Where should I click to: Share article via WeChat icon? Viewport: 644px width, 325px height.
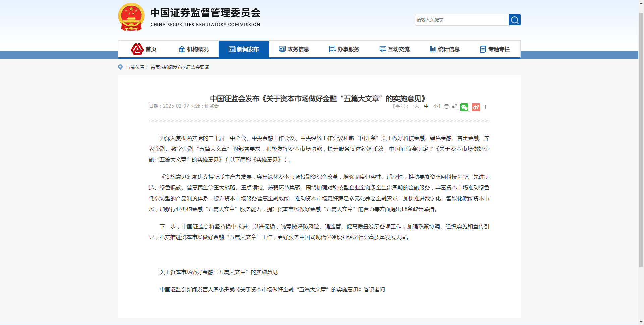[464, 107]
